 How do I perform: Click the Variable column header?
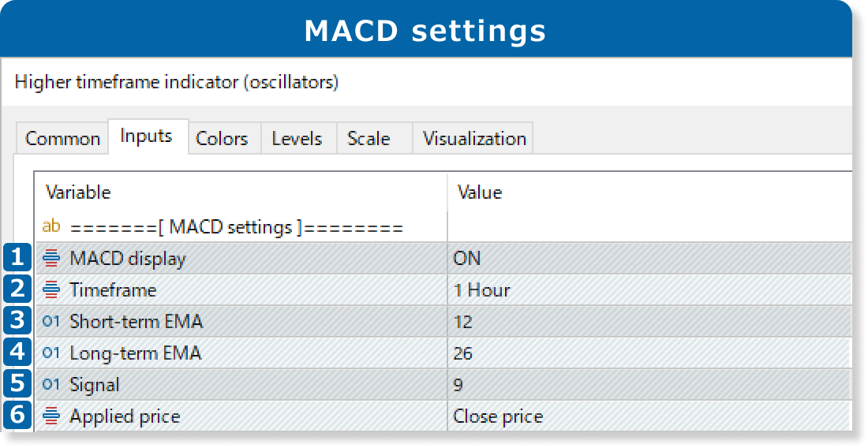[x=78, y=192]
